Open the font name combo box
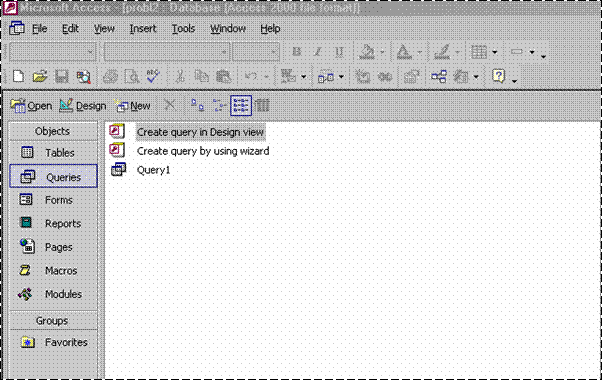The height and width of the screenshot is (380, 602). 167,52
